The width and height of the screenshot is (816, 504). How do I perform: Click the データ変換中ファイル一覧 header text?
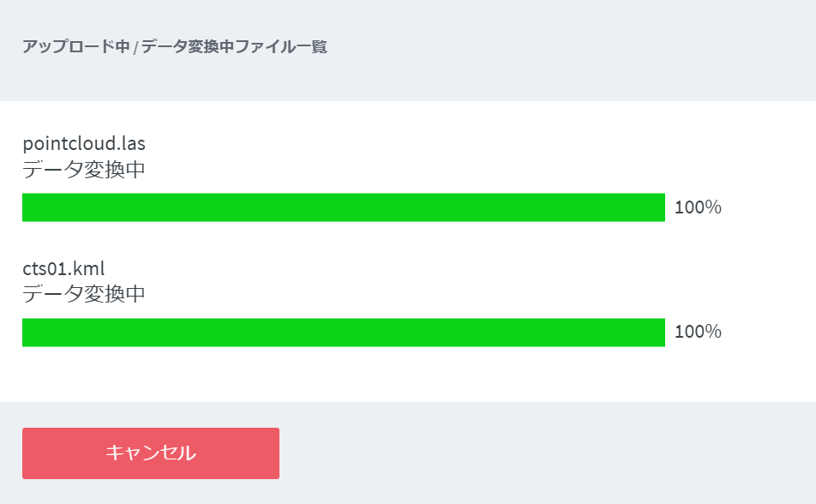[234, 47]
